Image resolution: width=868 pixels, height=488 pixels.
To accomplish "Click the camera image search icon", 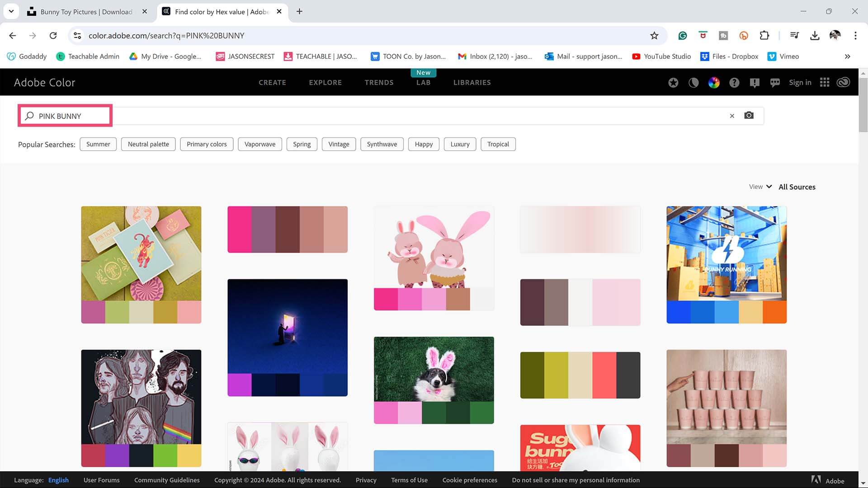I will (x=749, y=116).
